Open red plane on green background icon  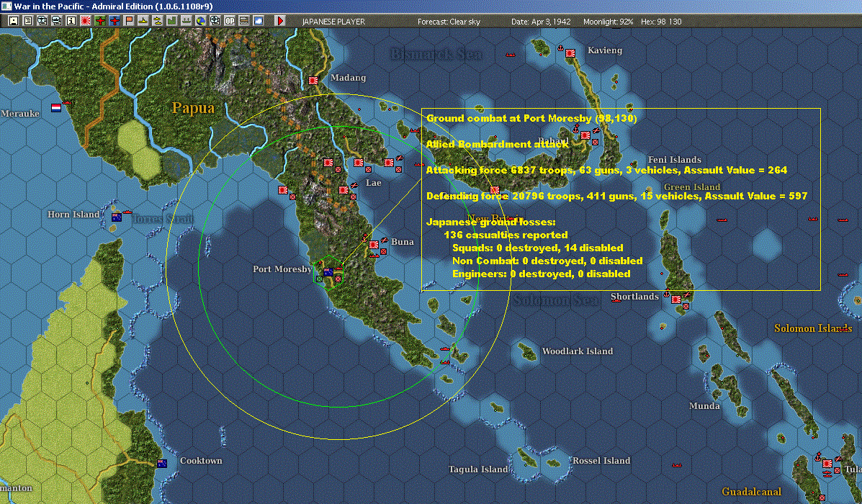click(100, 21)
